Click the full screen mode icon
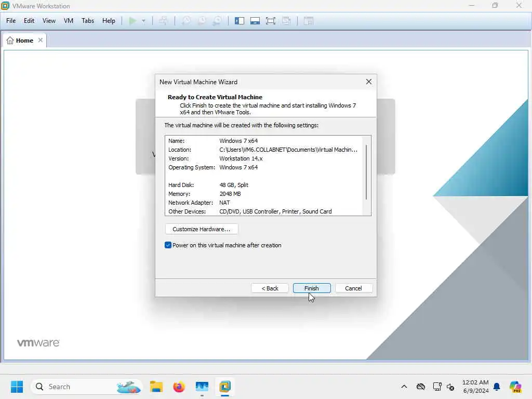532x399 pixels. click(x=270, y=21)
